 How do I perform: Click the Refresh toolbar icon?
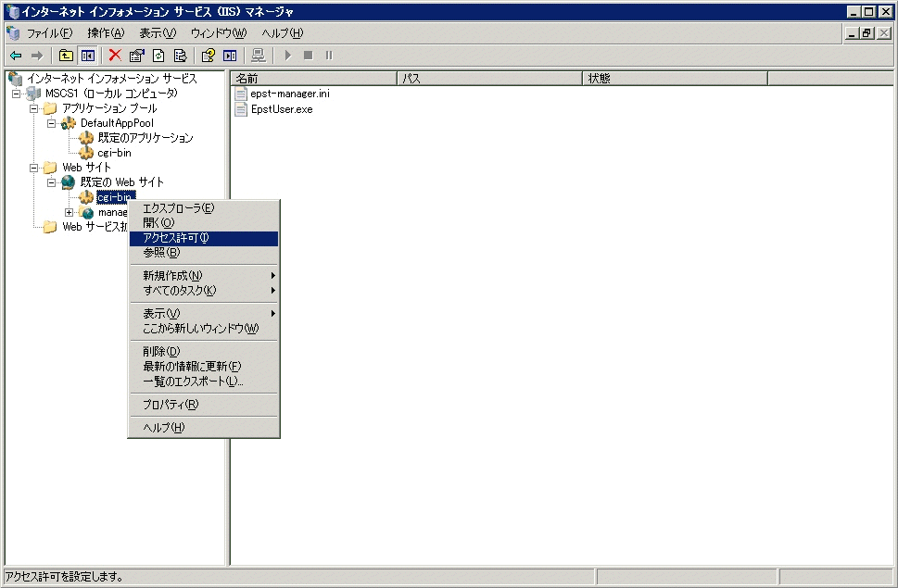(158, 56)
